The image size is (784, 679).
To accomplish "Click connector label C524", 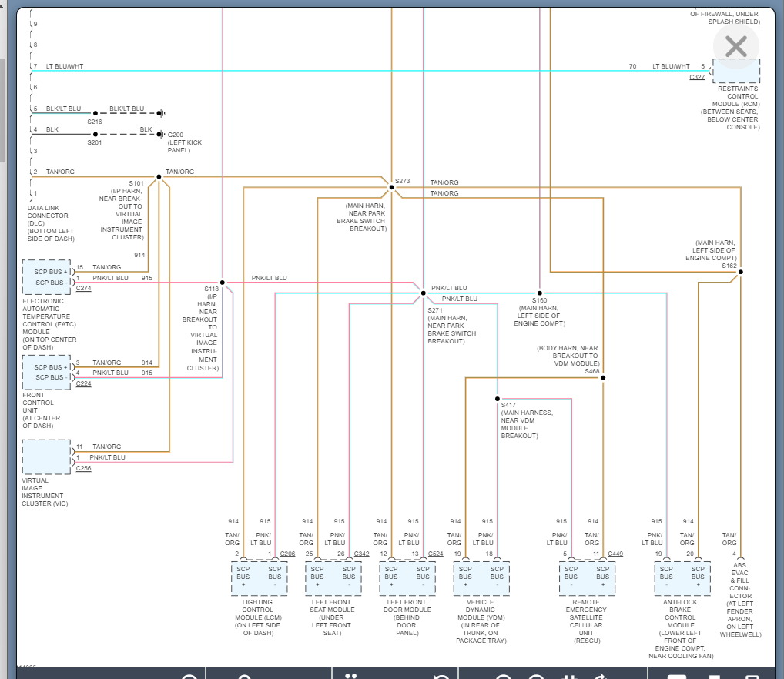I will [x=435, y=554].
